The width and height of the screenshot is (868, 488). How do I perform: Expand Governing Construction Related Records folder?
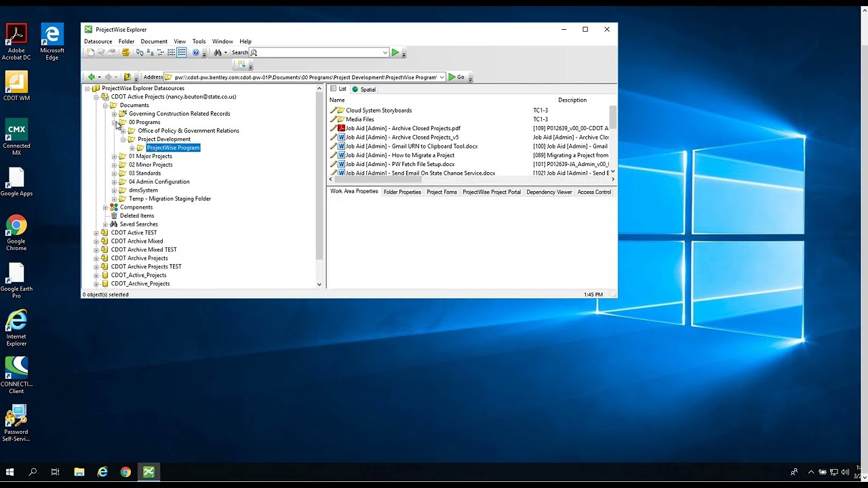[x=114, y=114]
